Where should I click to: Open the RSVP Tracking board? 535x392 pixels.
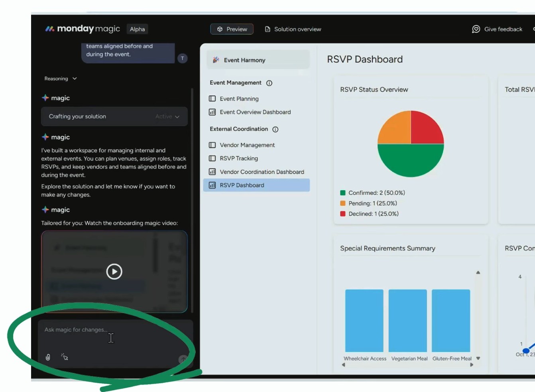(238, 158)
